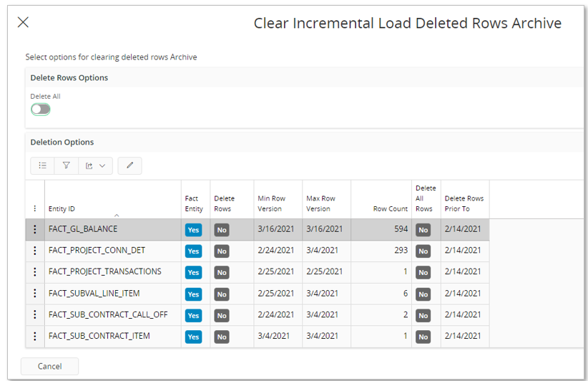588x381 pixels.
Task: Click the list view icon in toolbar
Action: [43, 165]
